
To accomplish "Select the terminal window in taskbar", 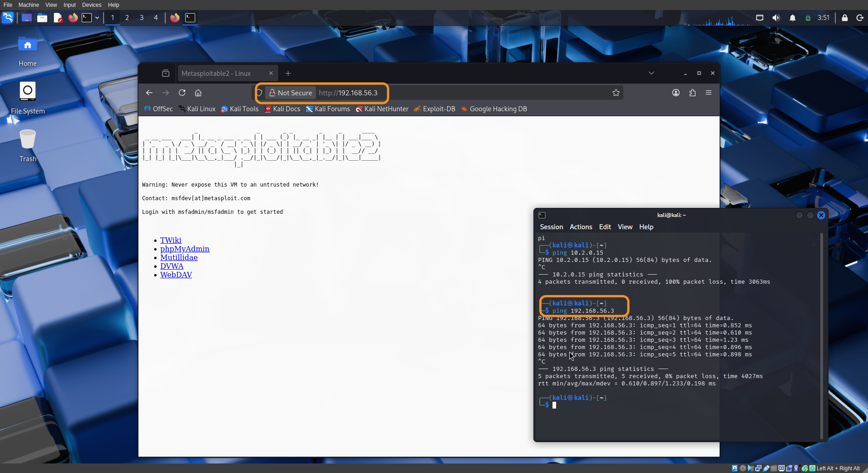I will click(x=190, y=18).
